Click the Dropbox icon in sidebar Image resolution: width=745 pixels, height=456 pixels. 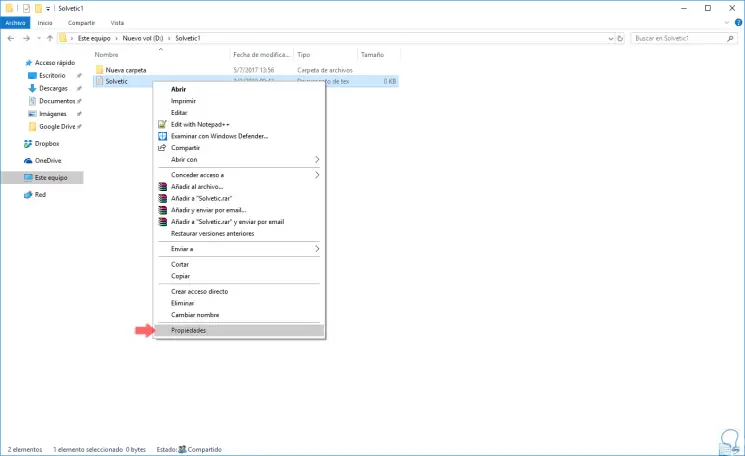pyautogui.click(x=27, y=143)
